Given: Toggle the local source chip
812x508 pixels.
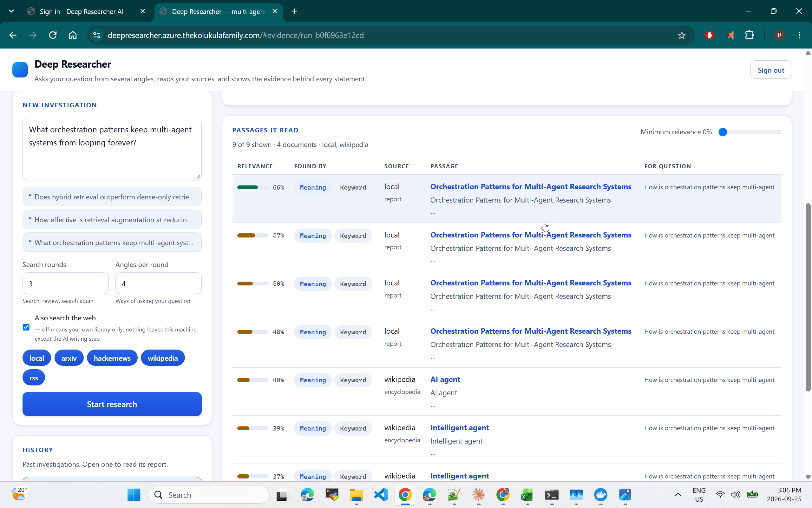Looking at the screenshot, I should 36,358.
